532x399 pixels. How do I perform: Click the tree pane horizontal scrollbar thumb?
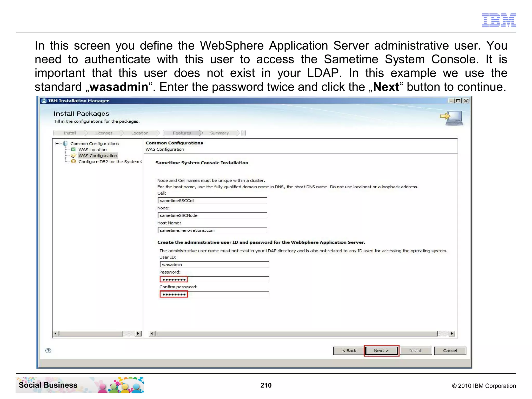pyautogui.click(x=91, y=333)
